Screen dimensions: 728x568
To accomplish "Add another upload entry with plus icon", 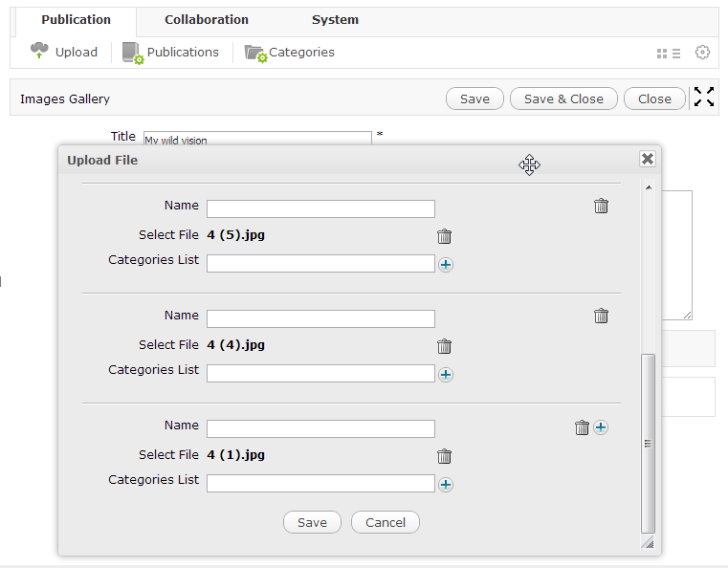I will coord(601,427).
